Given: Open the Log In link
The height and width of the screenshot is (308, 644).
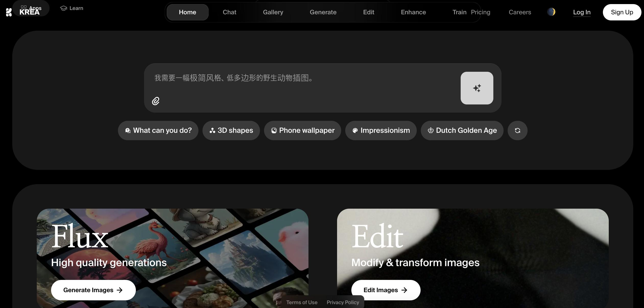Looking at the screenshot, I should click(x=582, y=12).
